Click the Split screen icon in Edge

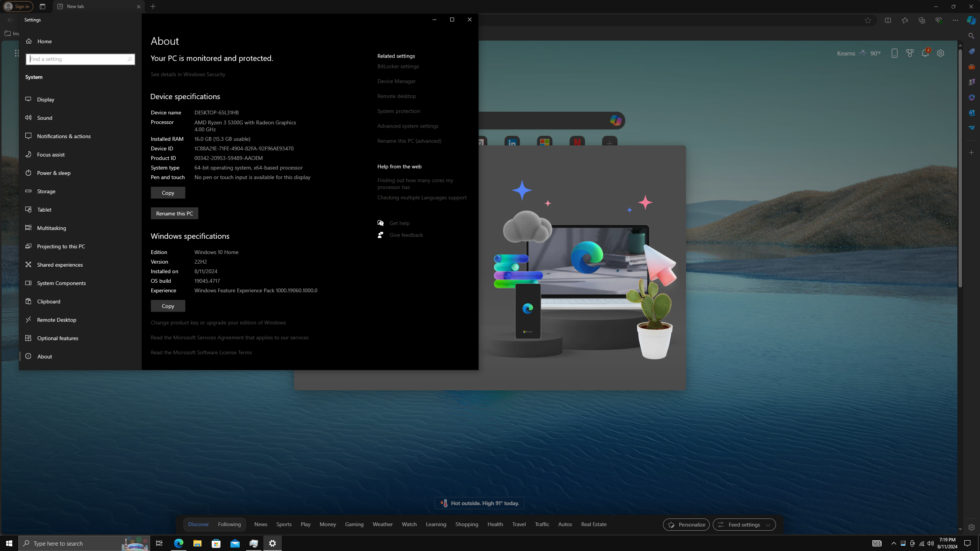[888, 20]
